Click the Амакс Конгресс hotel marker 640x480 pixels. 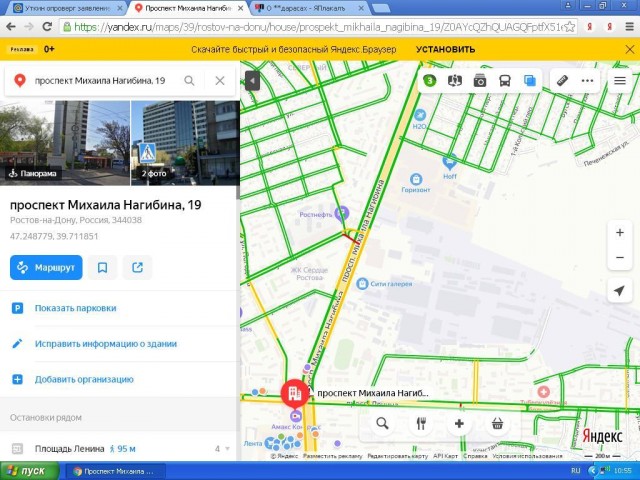(x=296, y=416)
